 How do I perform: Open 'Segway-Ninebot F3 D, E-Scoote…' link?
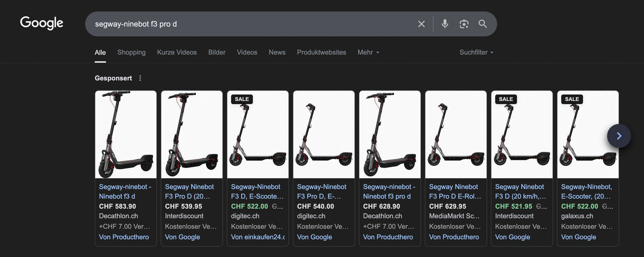pyautogui.click(x=257, y=192)
